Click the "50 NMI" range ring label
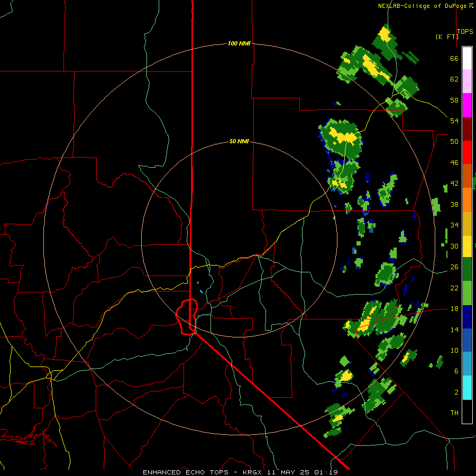The image size is (476, 476). click(239, 141)
